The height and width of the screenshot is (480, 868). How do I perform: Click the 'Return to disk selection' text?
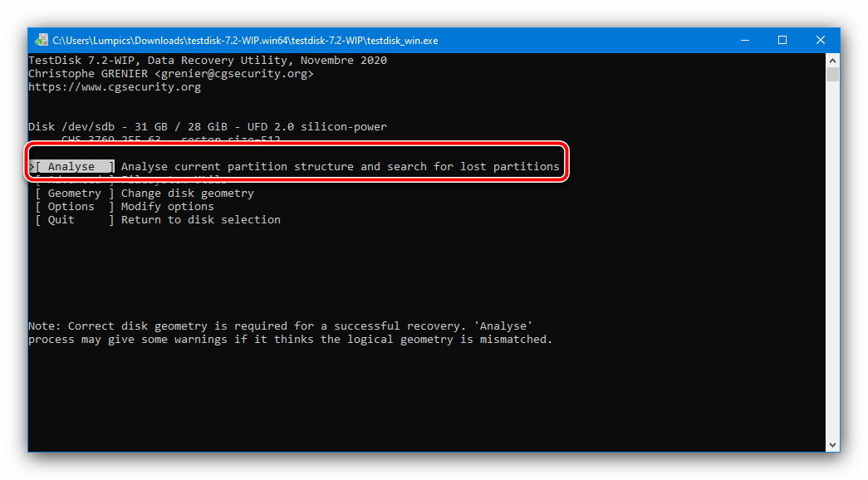[x=201, y=220]
